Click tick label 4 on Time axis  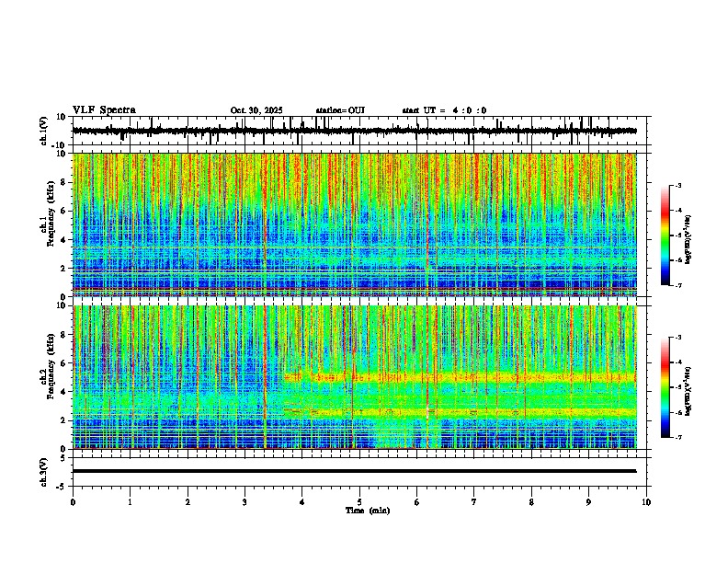pyautogui.click(x=302, y=502)
